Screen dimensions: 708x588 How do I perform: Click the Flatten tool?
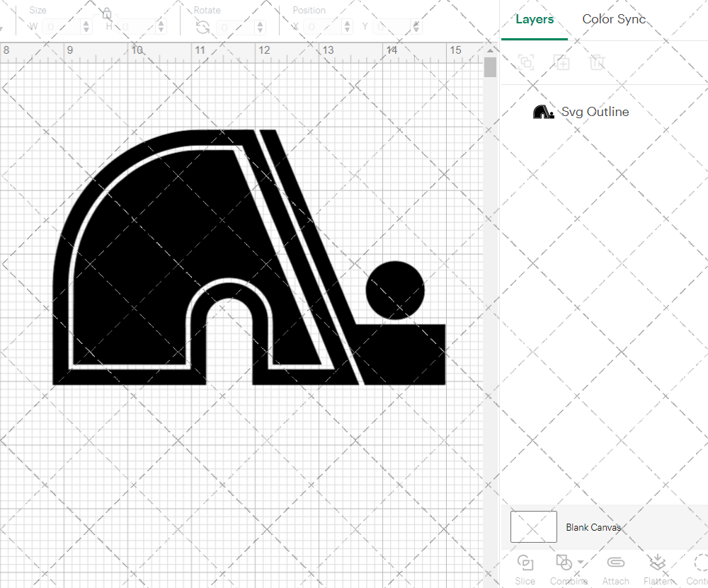point(658,570)
